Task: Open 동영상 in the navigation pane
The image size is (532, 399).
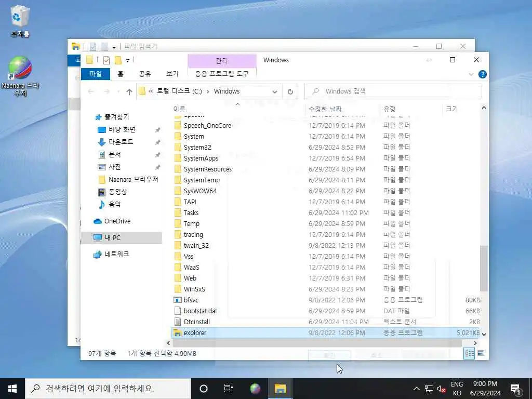Action: click(112, 192)
